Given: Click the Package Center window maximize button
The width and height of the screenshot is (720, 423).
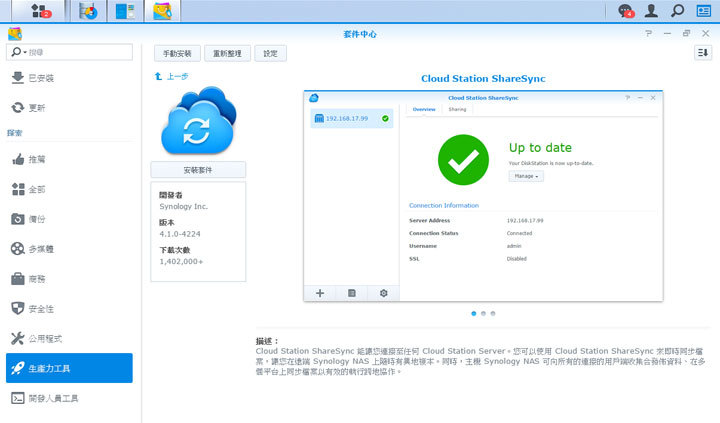Looking at the screenshot, I should point(686,33).
